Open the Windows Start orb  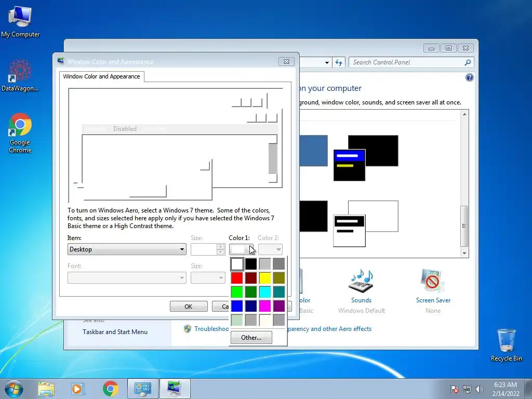pos(14,389)
